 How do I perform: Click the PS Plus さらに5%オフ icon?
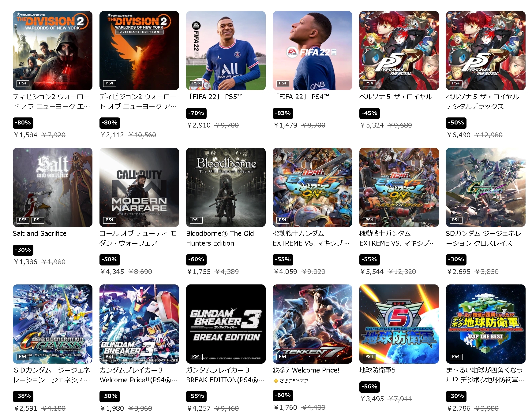coord(276,381)
